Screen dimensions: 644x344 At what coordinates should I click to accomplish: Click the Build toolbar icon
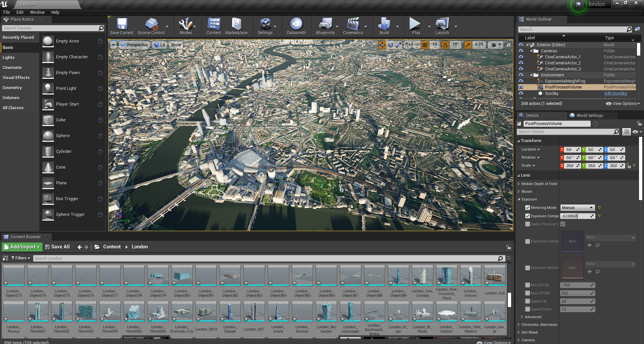click(384, 26)
